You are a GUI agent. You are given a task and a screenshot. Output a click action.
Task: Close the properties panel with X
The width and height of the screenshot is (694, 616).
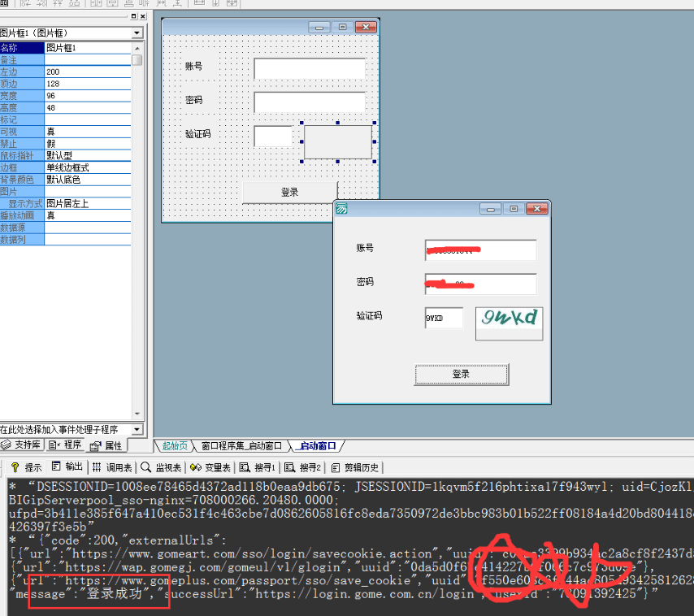tap(142, 16)
